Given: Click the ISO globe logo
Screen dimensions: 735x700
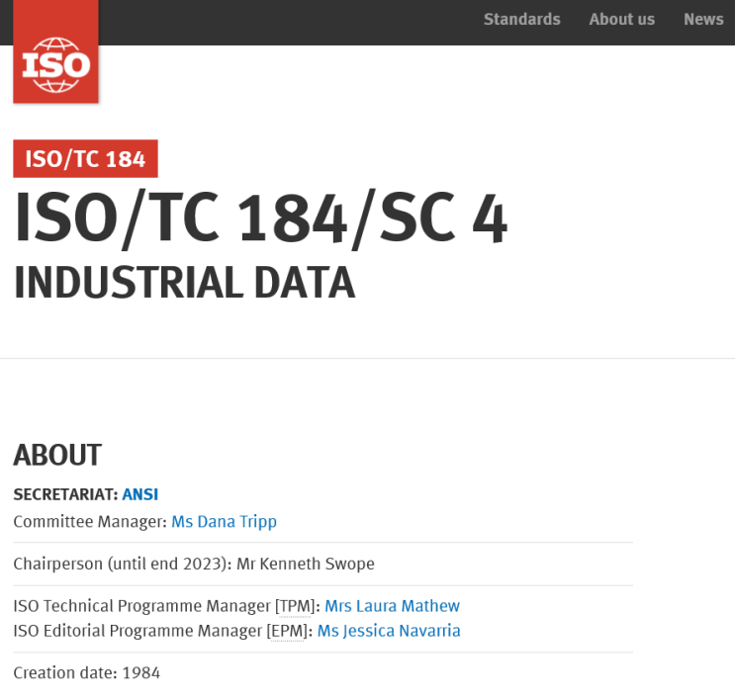Looking at the screenshot, I should click(55, 51).
